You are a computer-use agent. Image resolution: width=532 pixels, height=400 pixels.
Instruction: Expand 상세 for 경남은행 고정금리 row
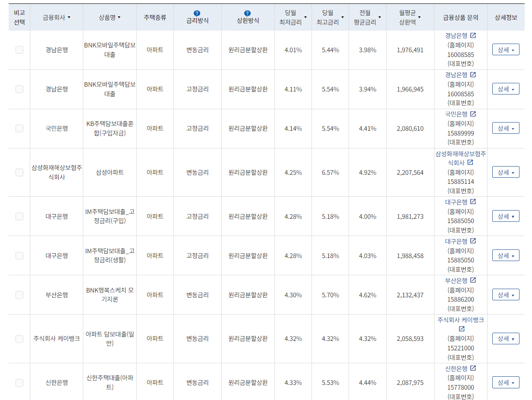pyautogui.click(x=506, y=89)
